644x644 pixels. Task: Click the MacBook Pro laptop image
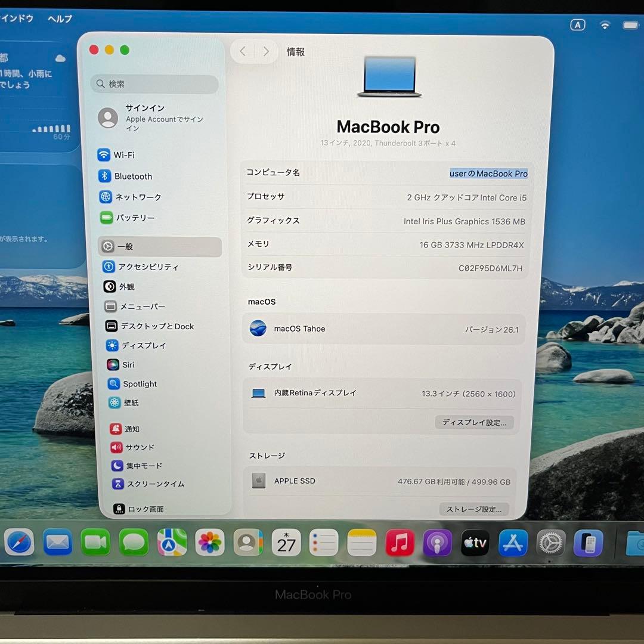tap(389, 77)
